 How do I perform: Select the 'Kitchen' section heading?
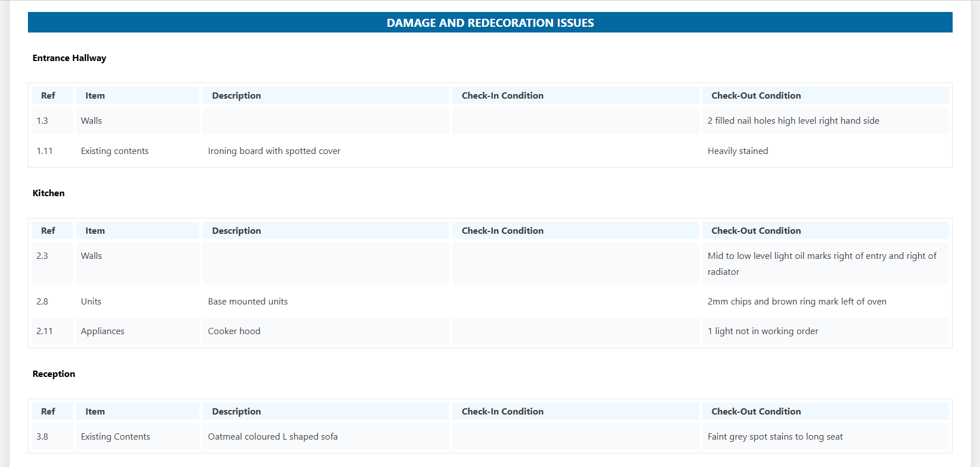[48, 193]
